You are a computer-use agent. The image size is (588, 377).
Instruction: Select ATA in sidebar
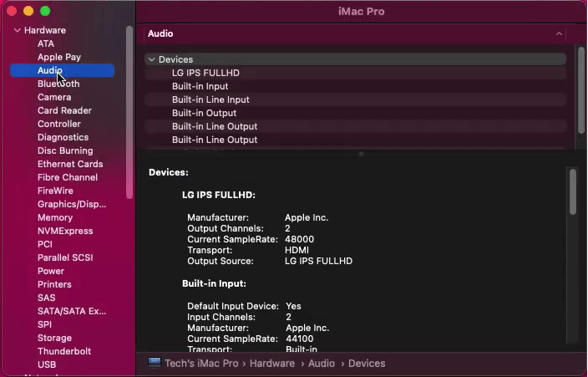tap(46, 44)
